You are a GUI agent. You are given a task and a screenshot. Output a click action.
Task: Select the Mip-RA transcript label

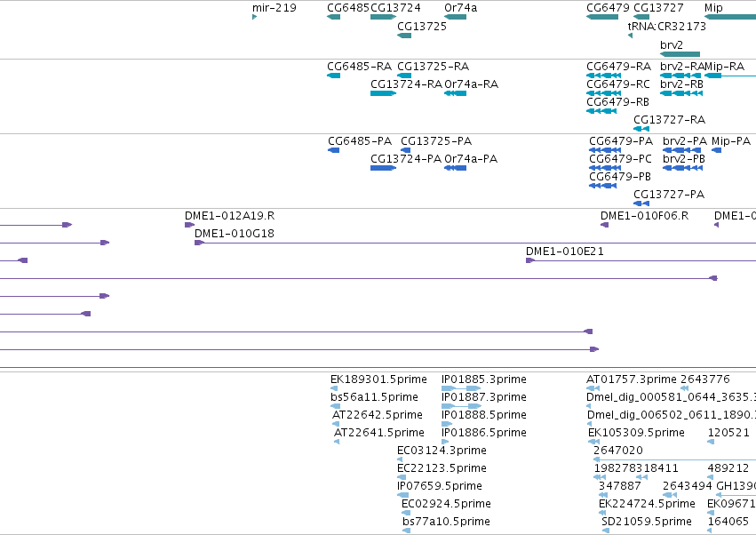[x=724, y=66]
